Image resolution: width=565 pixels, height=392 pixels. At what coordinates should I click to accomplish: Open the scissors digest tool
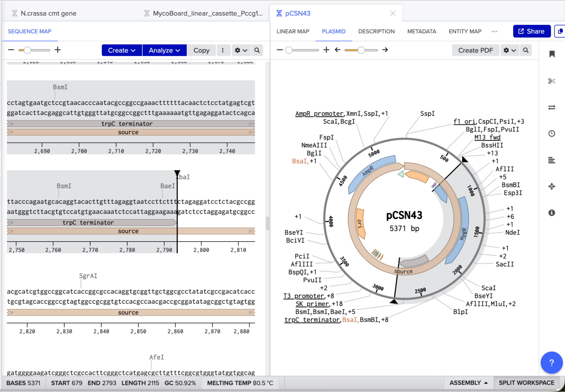[552, 81]
